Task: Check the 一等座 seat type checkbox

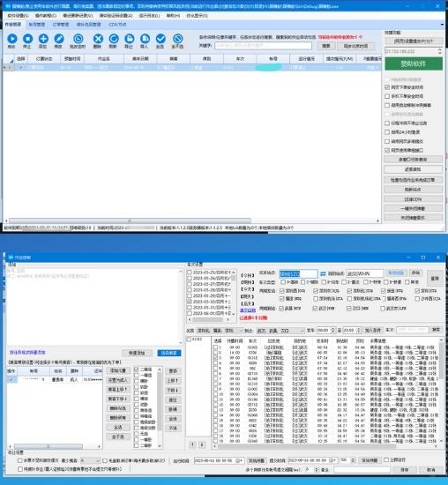Action: point(137,375)
